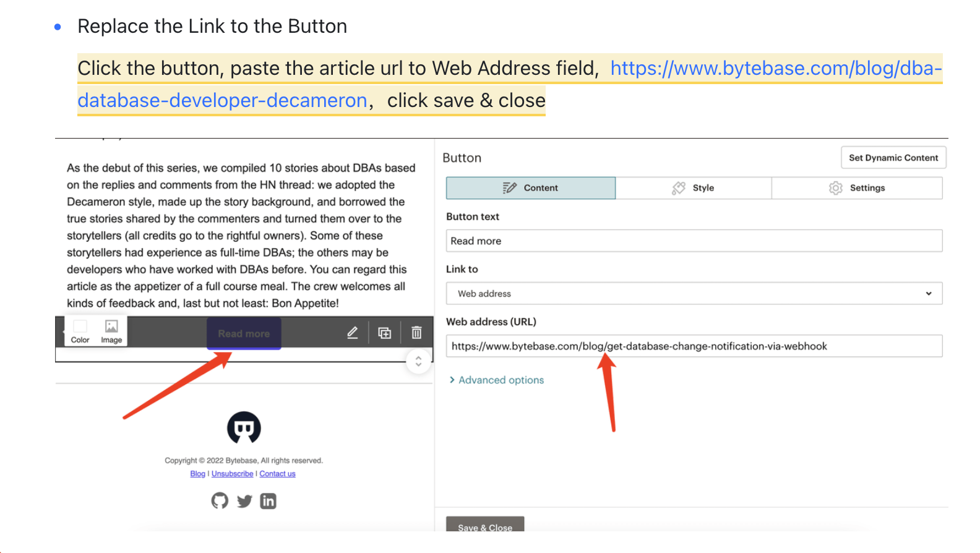Screen dimensions: 980x553
Task: Click the Contact us footer link
Action: coord(277,474)
